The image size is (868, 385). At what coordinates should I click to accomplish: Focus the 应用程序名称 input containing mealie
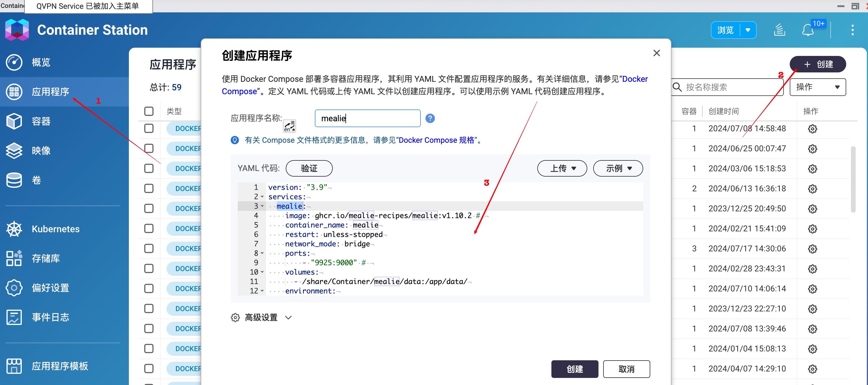367,118
